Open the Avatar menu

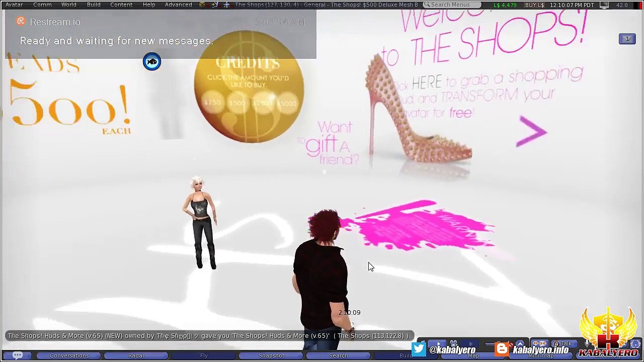(x=14, y=5)
